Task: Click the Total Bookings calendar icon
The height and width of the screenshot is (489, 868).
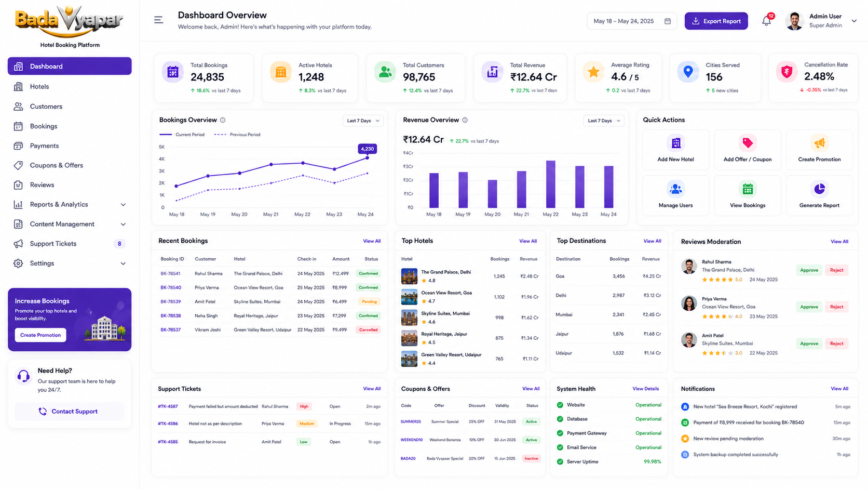Action: click(173, 72)
